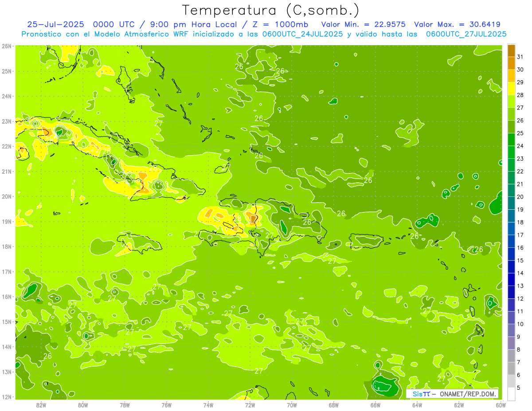Click the Temperatura (C,somb.) title
The image size is (532, 411).
point(270,10)
